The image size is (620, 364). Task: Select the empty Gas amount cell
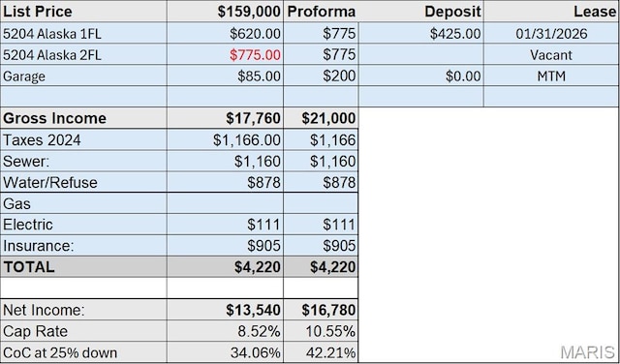(225, 203)
